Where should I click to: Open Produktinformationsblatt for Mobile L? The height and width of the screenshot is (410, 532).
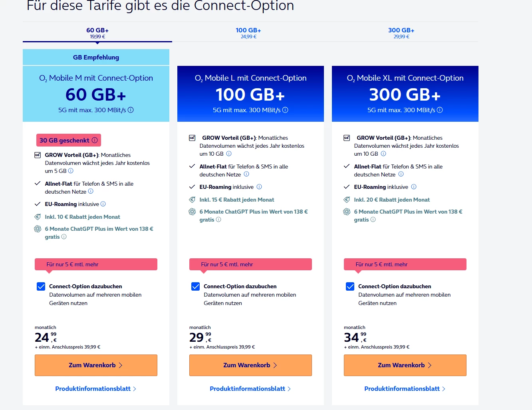pyautogui.click(x=250, y=389)
